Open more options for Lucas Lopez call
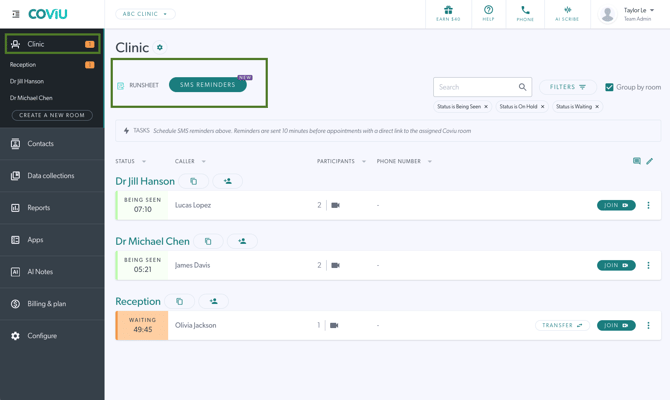This screenshot has width=670, height=400. (648, 205)
